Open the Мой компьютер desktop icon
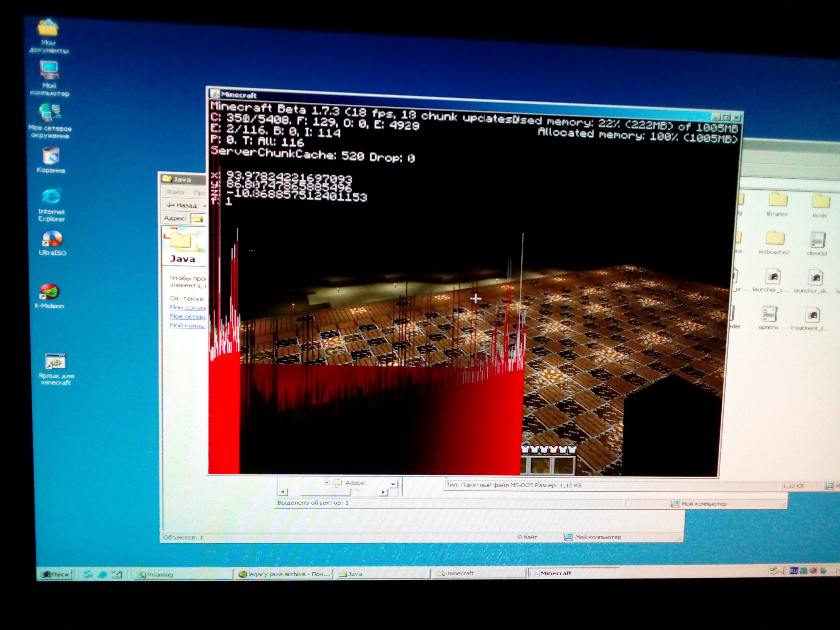The height and width of the screenshot is (630, 840). 49,78
